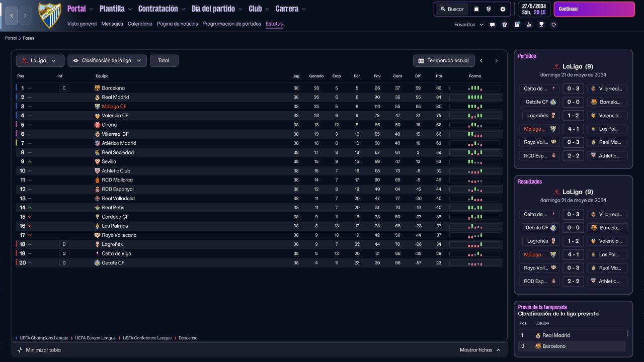This screenshot has width=644, height=362.
Task: Click Minimizar tabla button
Action: pos(39,350)
